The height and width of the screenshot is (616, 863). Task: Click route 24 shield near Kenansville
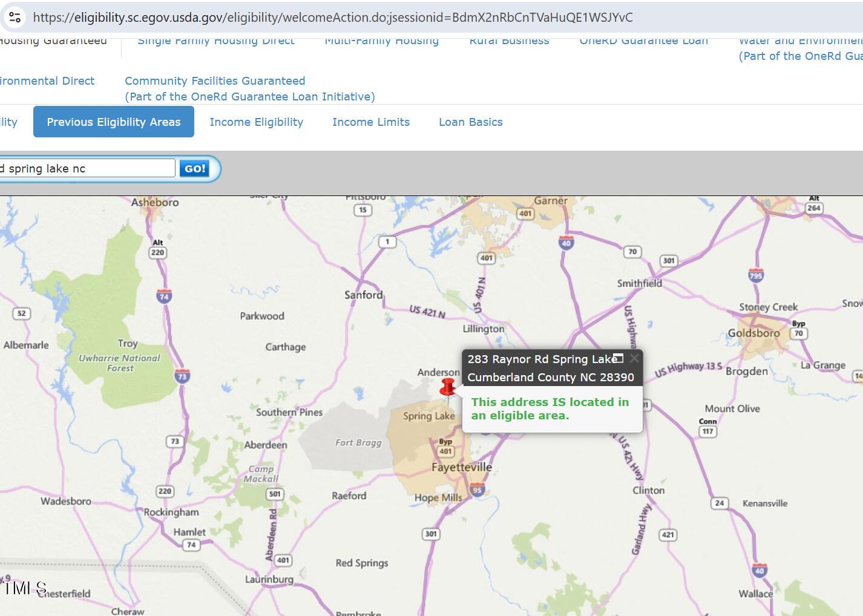click(x=720, y=503)
